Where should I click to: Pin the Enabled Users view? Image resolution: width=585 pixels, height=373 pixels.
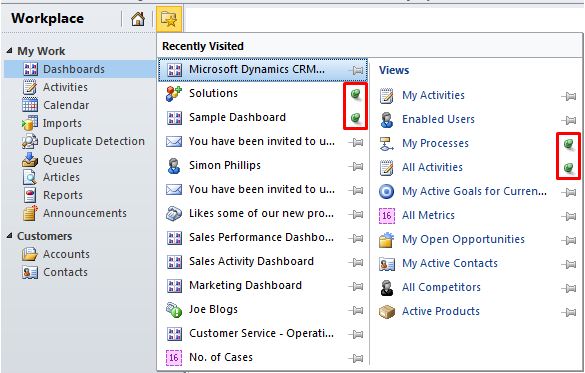569,120
